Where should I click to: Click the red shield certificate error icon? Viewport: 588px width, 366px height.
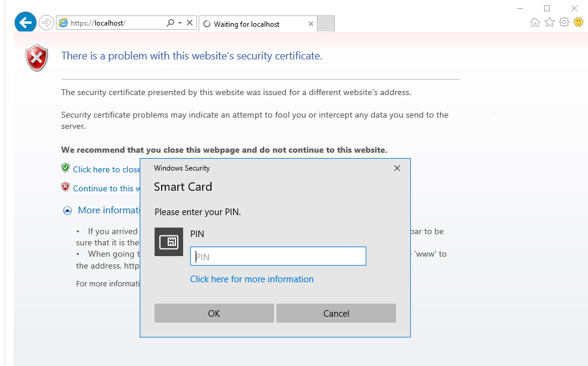(x=37, y=58)
